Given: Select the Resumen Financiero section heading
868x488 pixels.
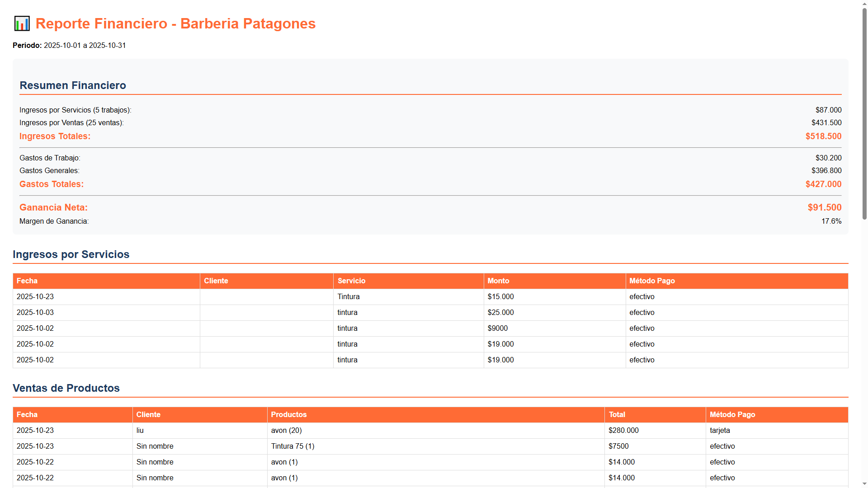Looking at the screenshot, I should pyautogui.click(x=73, y=85).
